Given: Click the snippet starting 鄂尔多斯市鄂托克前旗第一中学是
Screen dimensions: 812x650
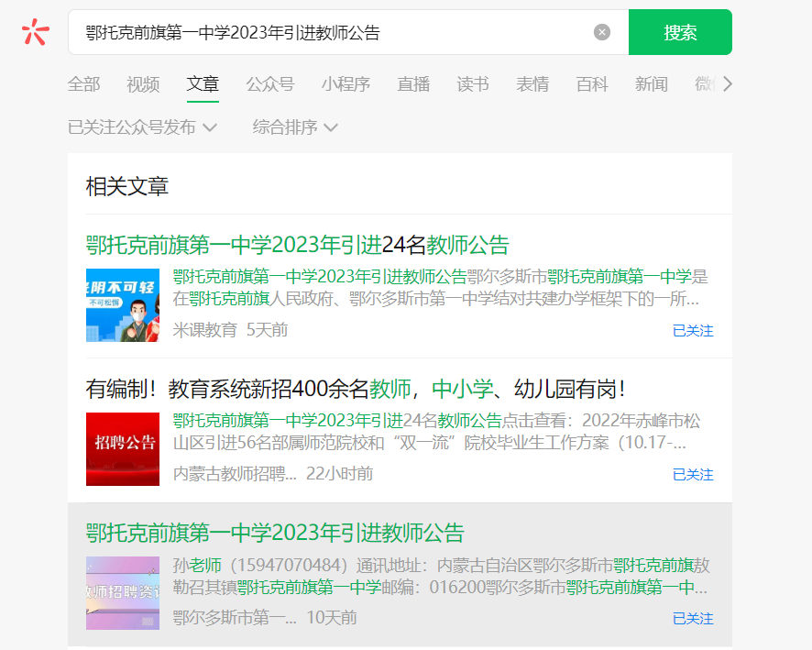Looking at the screenshot, I should (440, 288).
